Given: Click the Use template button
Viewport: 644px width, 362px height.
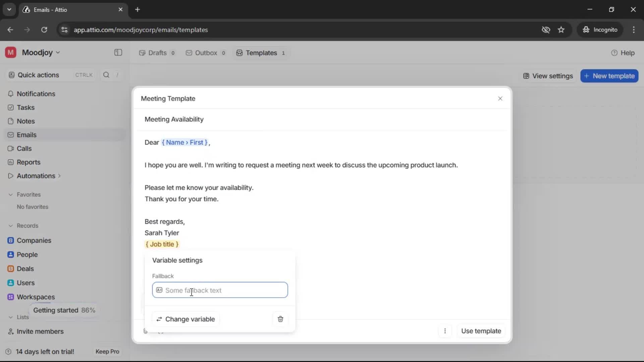Looking at the screenshot, I should coord(481,331).
